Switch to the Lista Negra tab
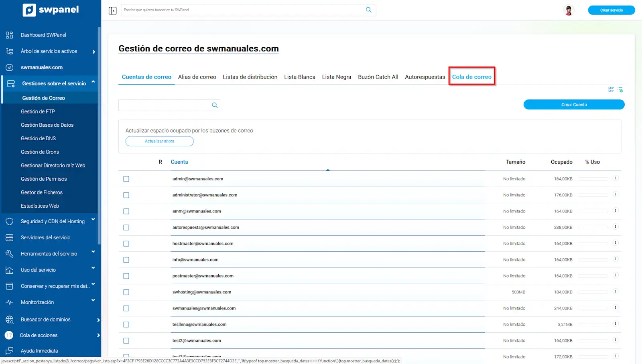Viewport: 642px width, 364px height. coord(336,77)
